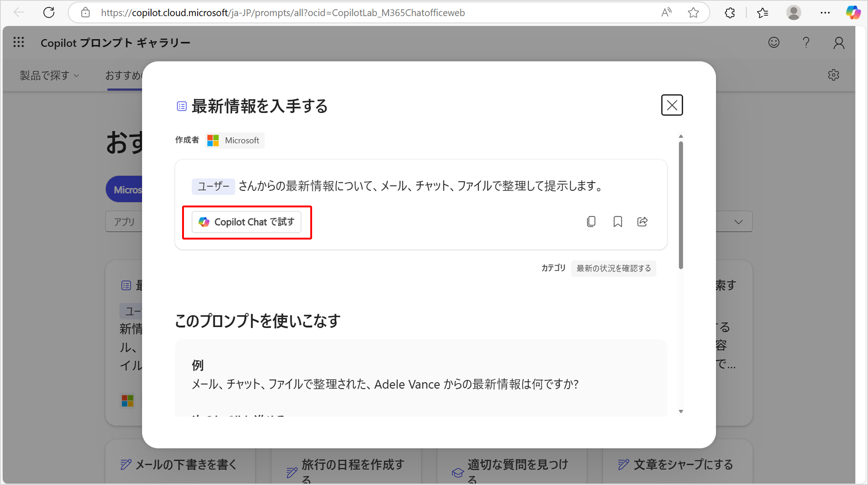Expand the 製品で探す dropdown
The image size is (868, 485).
pos(49,75)
